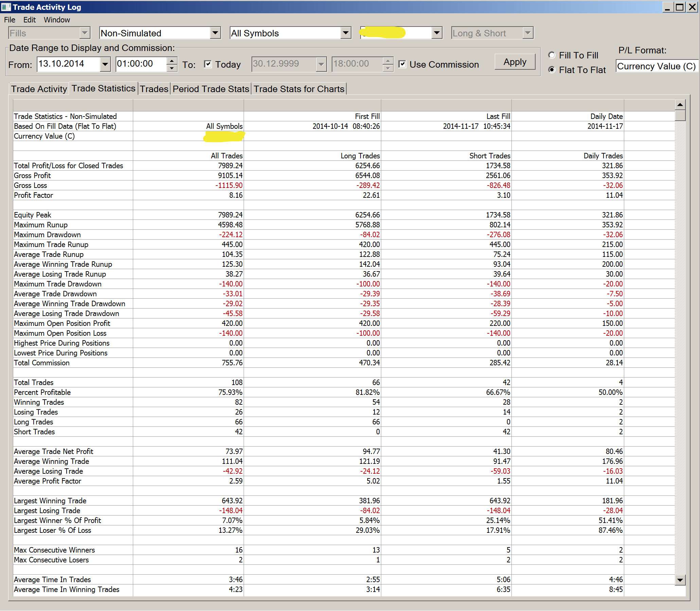Open the Edit menu
The width and height of the screenshot is (700, 611).
[x=29, y=20]
